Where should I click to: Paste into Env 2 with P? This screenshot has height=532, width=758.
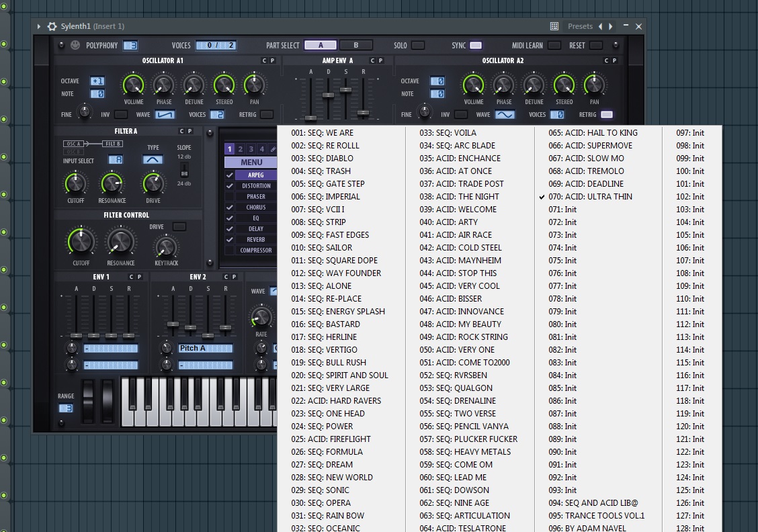234,277
